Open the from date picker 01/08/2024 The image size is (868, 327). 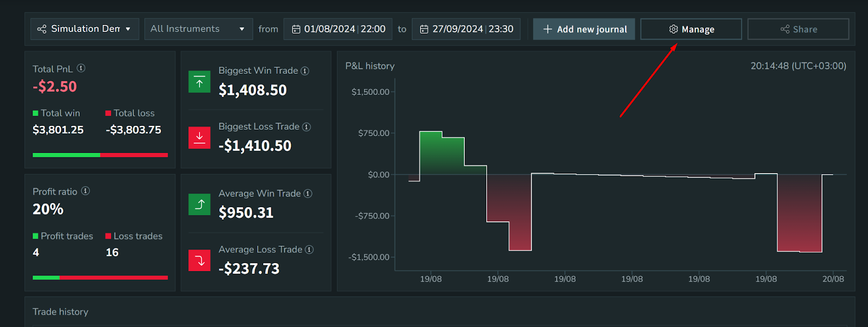(x=339, y=29)
